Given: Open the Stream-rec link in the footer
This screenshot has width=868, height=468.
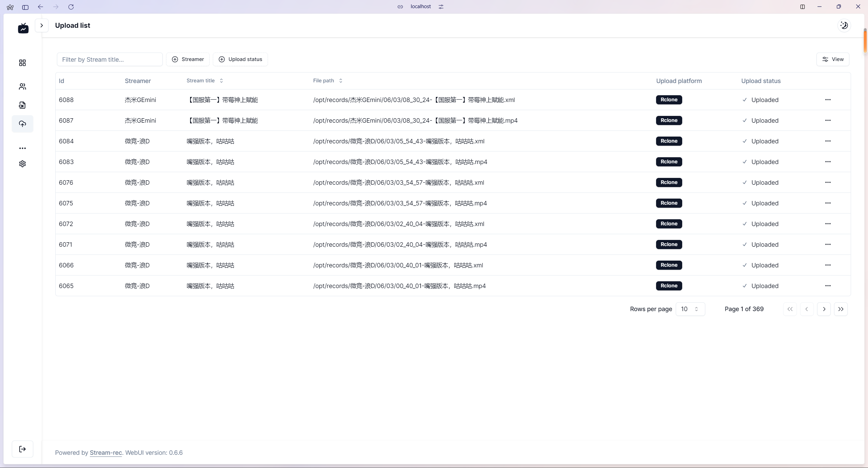Looking at the screenshot, I should tap(106, 453).
